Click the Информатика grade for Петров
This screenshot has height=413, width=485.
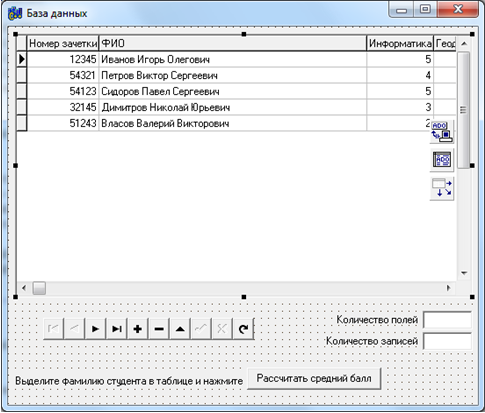click(x=400, y=75)
